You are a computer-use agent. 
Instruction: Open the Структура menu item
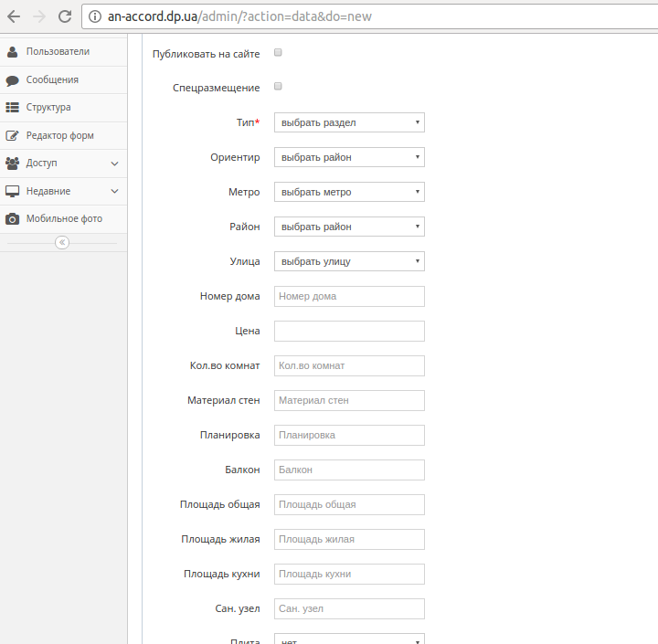tap(48, 108)
